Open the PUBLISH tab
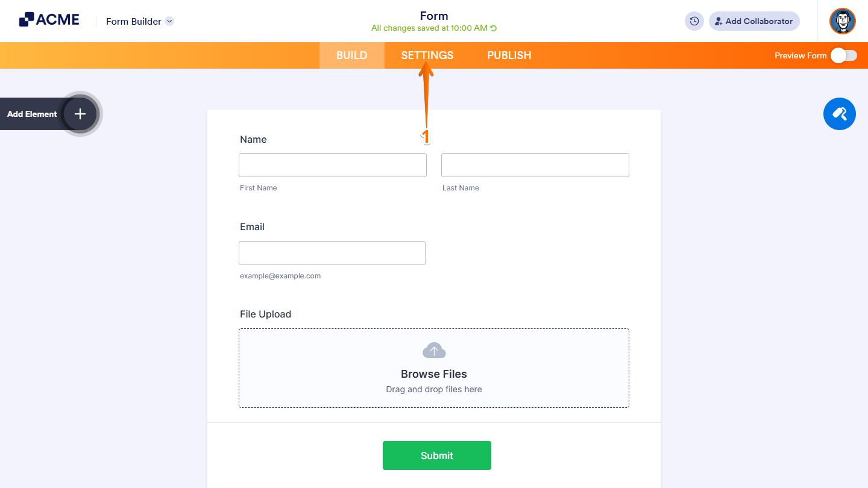868x488 pixels. (x=509, y=55)
